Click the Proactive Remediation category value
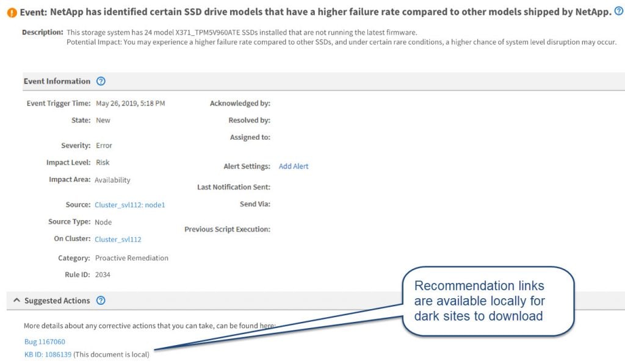Image resolution: width=625 pixels, height=364 pixels. 132,258
